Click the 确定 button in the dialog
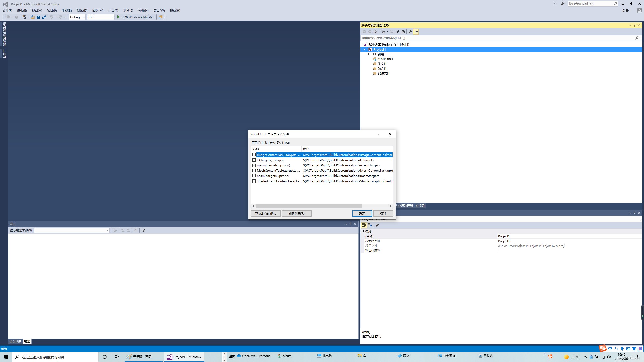This screenshot has height=362, width=644. pos(362,213)
